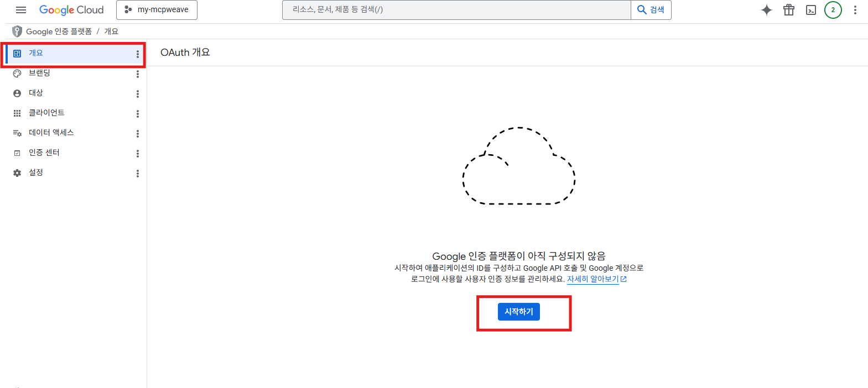Open three-dot menu for 데이터 액세스 row
This screenshot has height=388, width=868.
(x=138, y=134)
